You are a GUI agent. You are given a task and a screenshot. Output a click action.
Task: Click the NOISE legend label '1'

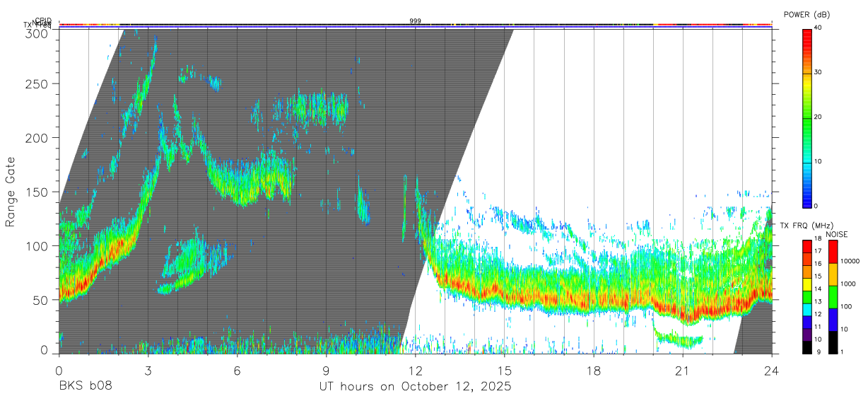843,351
